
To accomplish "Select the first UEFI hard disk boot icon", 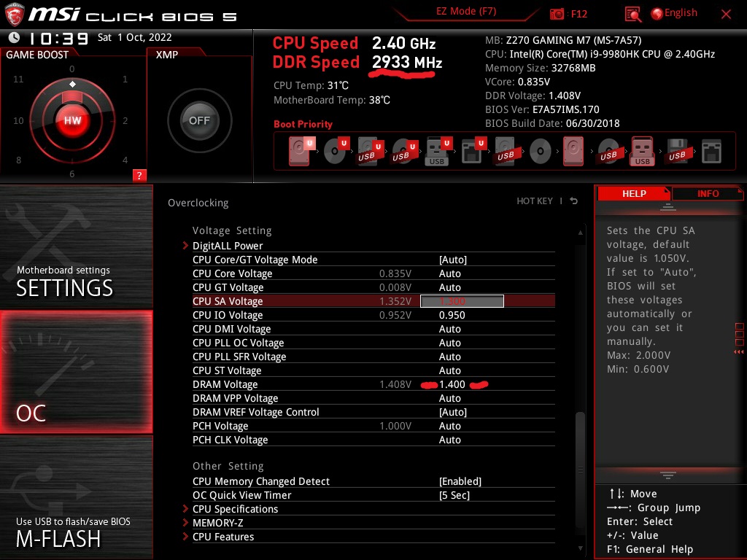I will click(x=301, y=151).
